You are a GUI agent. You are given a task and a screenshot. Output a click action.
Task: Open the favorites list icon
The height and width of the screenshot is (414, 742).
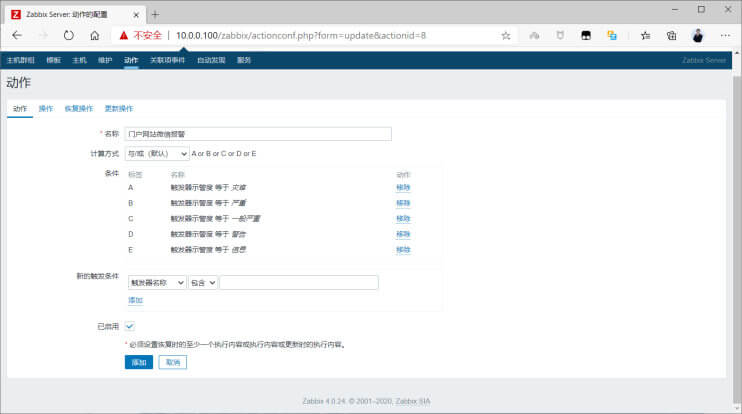pyautogui.click(x=645, y=35)
